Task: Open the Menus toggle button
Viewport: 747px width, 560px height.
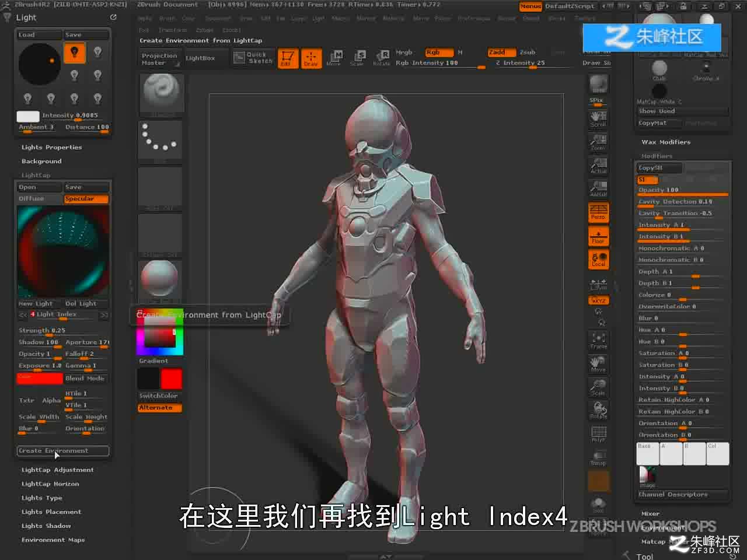Action: (x=530, y=6)
